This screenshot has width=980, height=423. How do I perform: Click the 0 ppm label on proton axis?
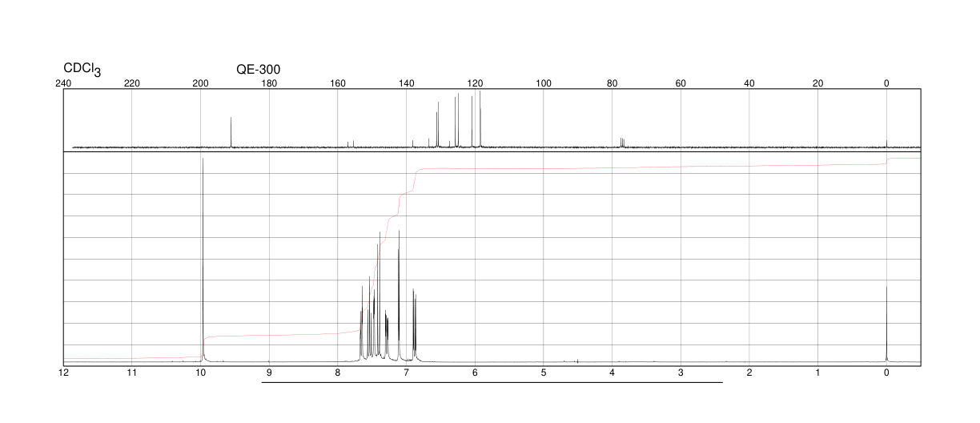pos(886,373)
